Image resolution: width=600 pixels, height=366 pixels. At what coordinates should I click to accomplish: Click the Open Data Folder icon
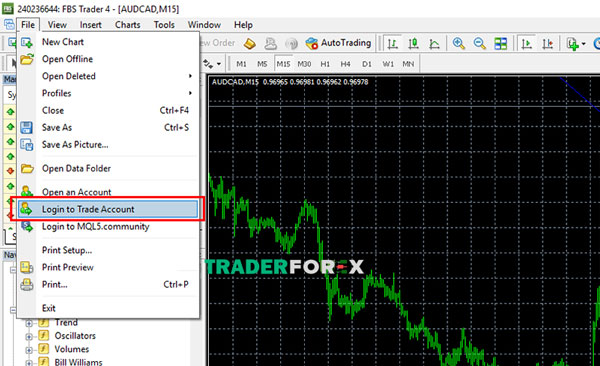point(27,168)
